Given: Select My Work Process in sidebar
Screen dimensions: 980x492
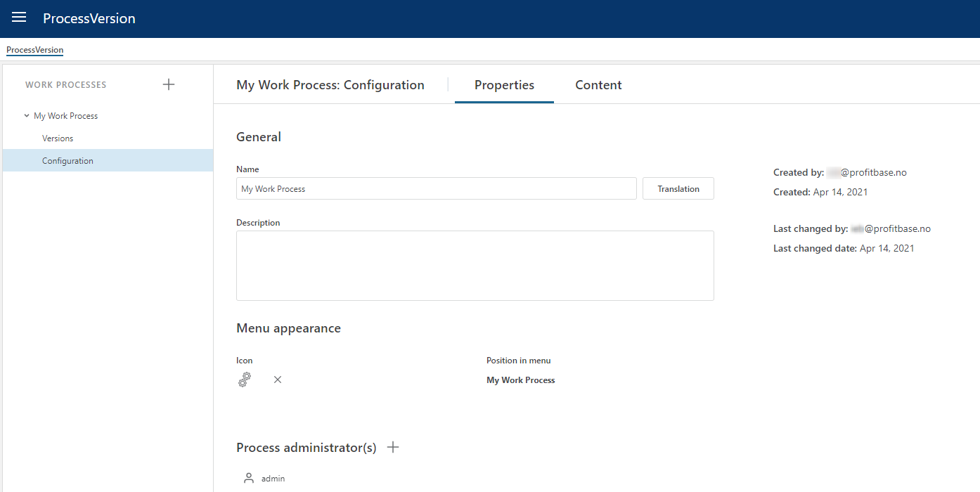Looking at the screenshot, I should click(65, 116).
